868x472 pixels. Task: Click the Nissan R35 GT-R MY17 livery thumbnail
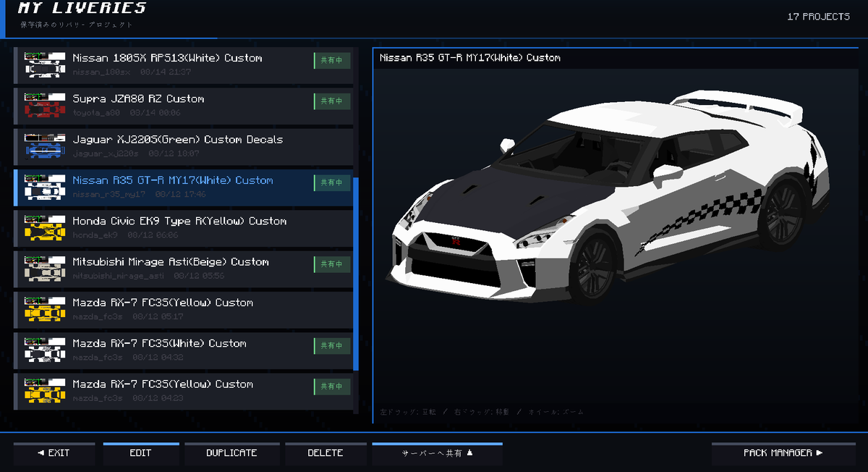tap(46, 187)
